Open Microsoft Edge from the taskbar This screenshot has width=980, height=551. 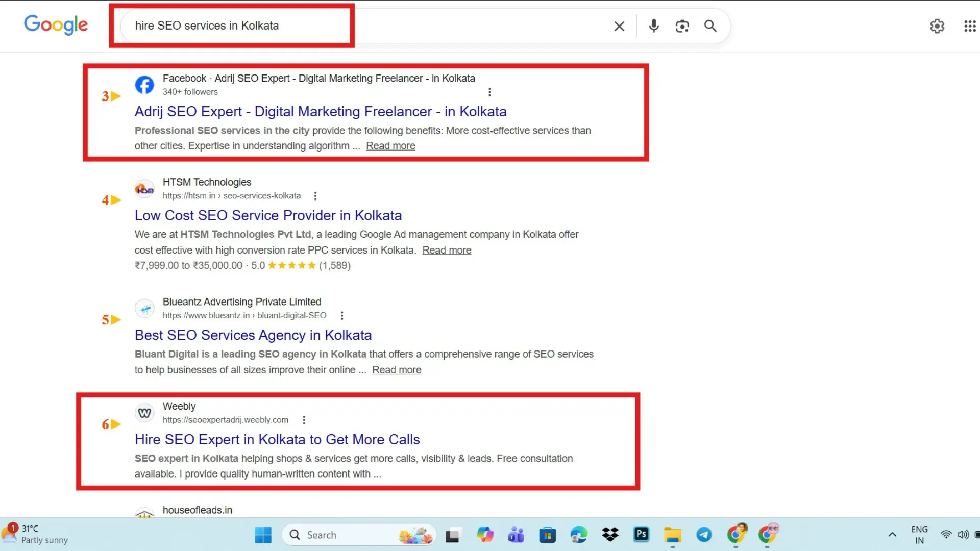pyautogui.click(x=578, y=535)
